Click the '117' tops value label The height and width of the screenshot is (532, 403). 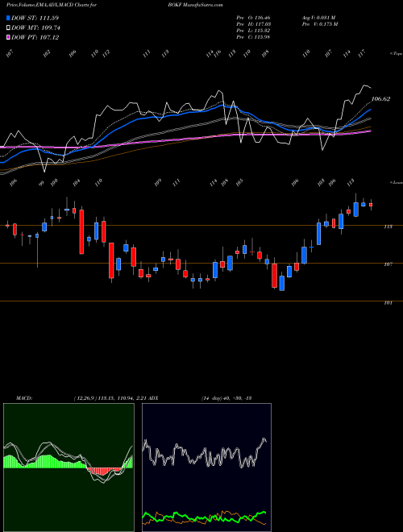tap(362, 53)
